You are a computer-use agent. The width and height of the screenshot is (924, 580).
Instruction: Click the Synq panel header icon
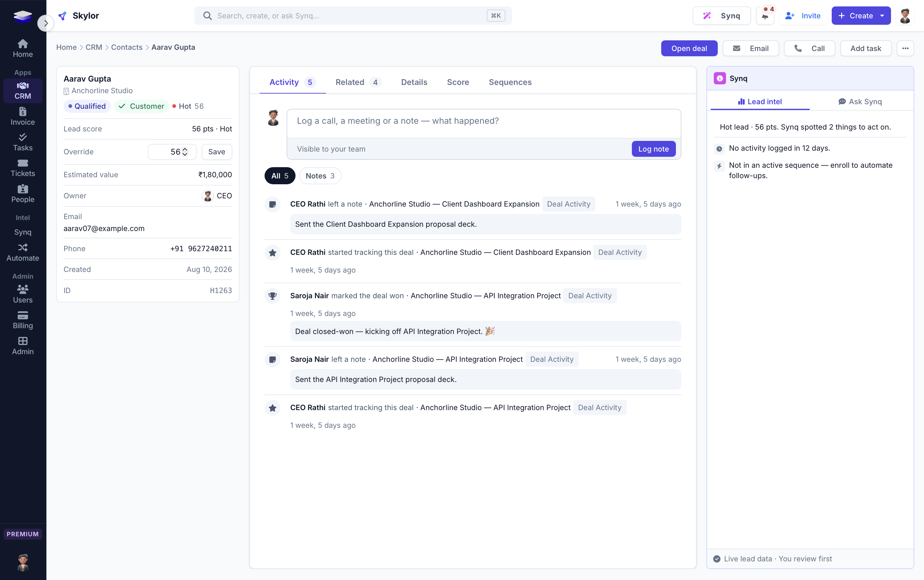pyautogui.click(x=720, y=78)
